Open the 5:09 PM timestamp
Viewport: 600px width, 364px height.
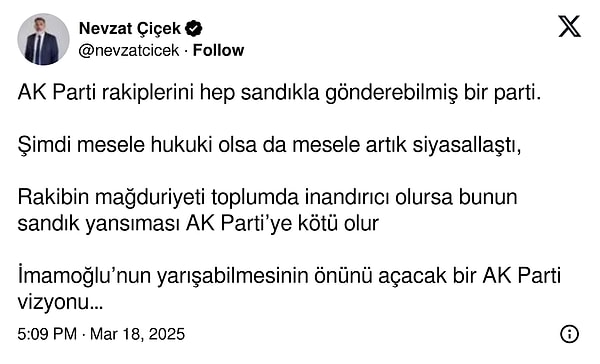tap(47, 334)
